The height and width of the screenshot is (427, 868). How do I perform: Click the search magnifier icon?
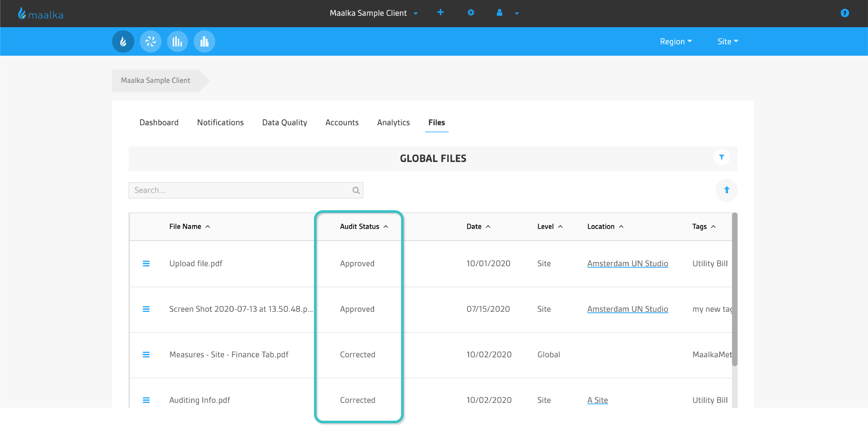coord(356,190)
